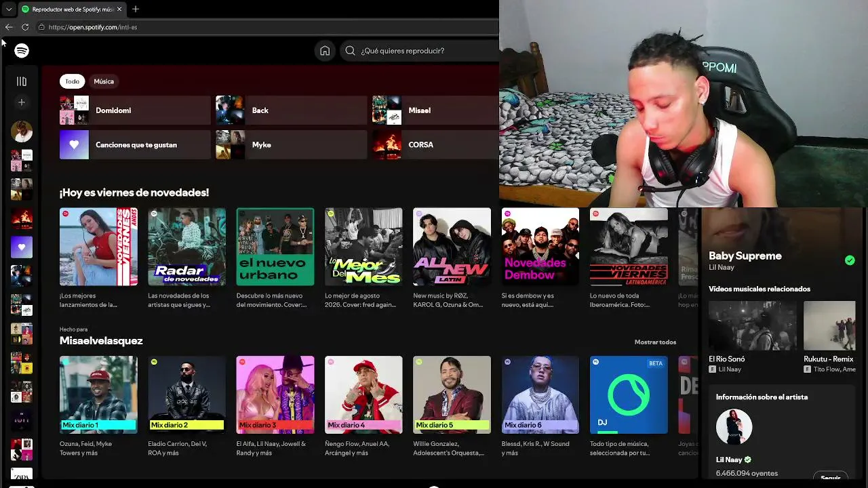Image resolution: width=868 pixels, height=488 pixels.
Task: Click the '¡Hoy es viernes de novedades!' heading
Action: click(x=134, y=192)
